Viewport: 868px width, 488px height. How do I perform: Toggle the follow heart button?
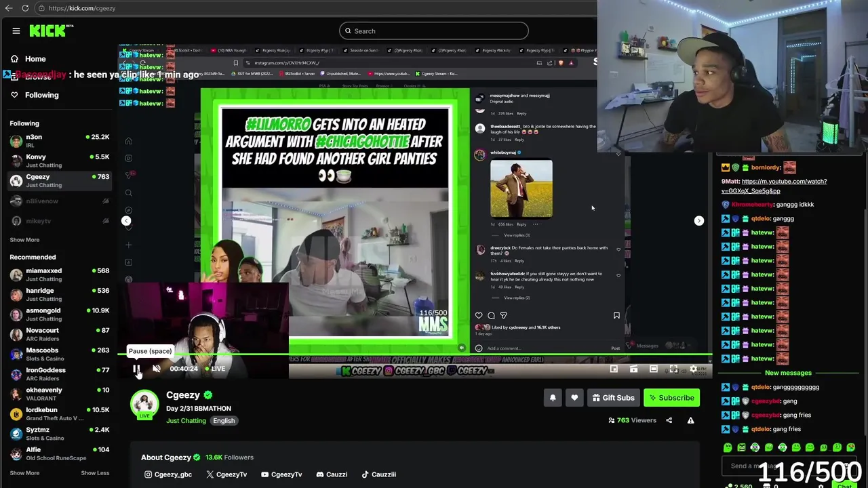click(574, 398)
